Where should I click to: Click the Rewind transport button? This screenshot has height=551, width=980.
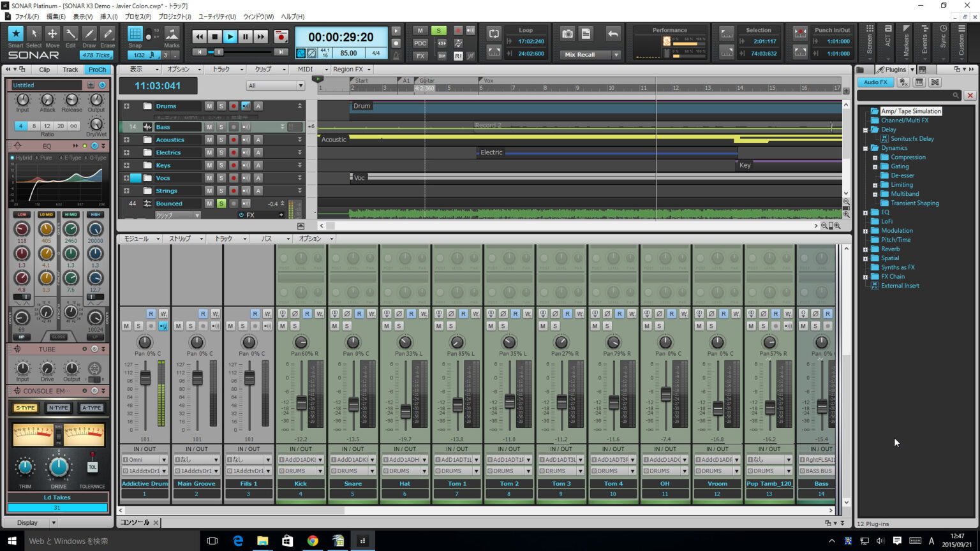200,37
